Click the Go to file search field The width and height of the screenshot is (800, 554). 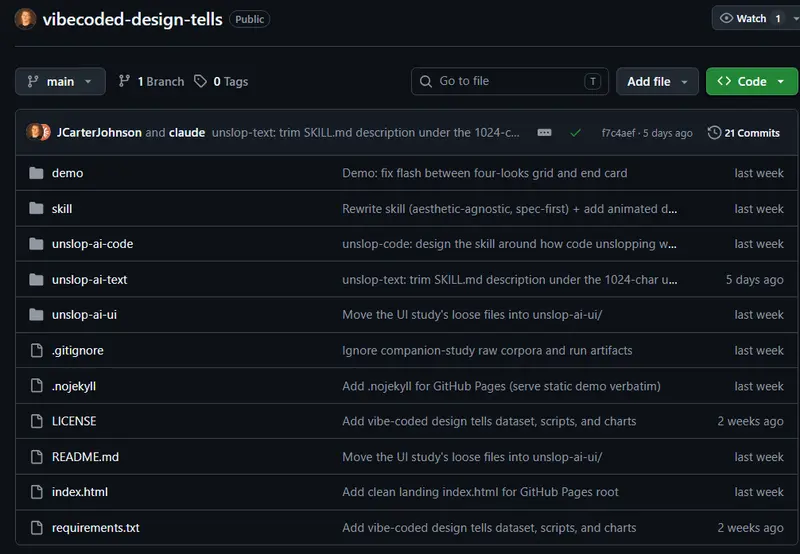[x=510, y=82]
